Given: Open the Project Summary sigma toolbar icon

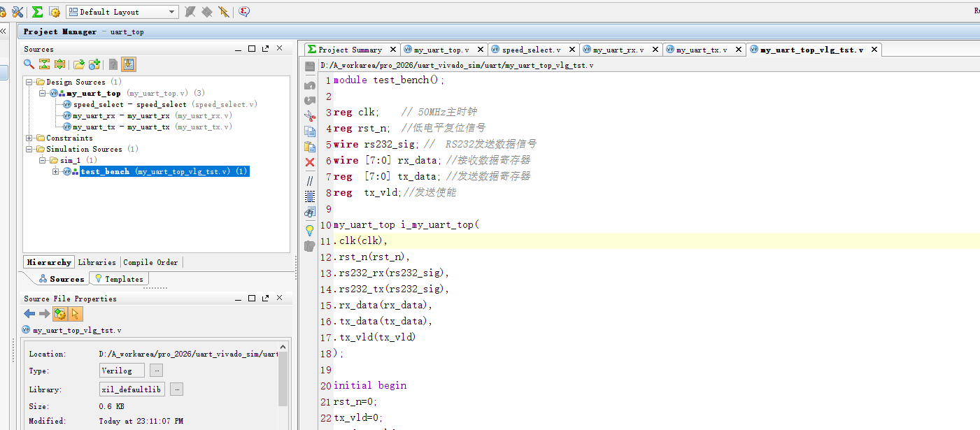Looking at the screenshot, I should 37,12.
